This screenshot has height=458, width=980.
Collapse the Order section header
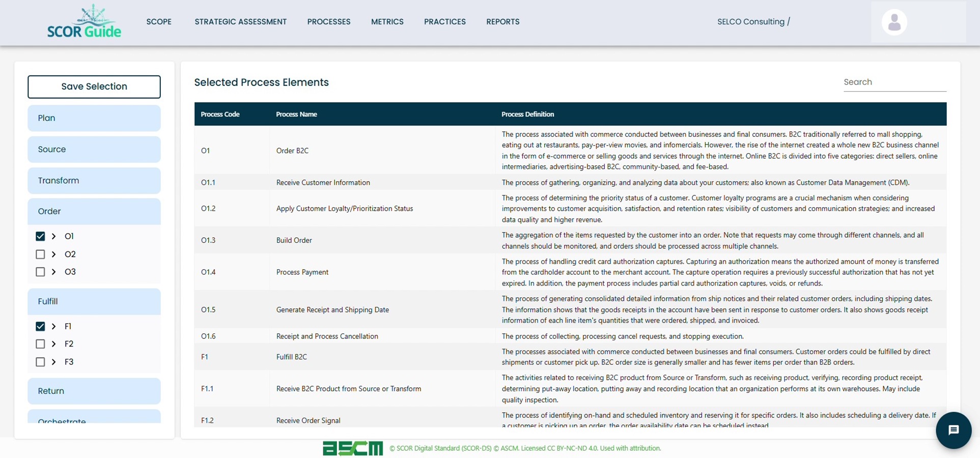click(94, 211)
